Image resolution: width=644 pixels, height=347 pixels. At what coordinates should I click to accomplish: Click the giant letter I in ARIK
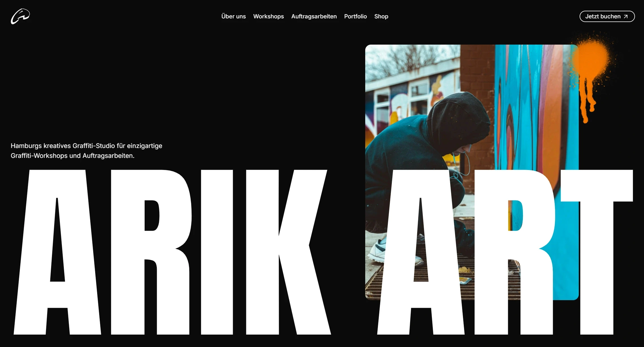click(x=217, y=252)
